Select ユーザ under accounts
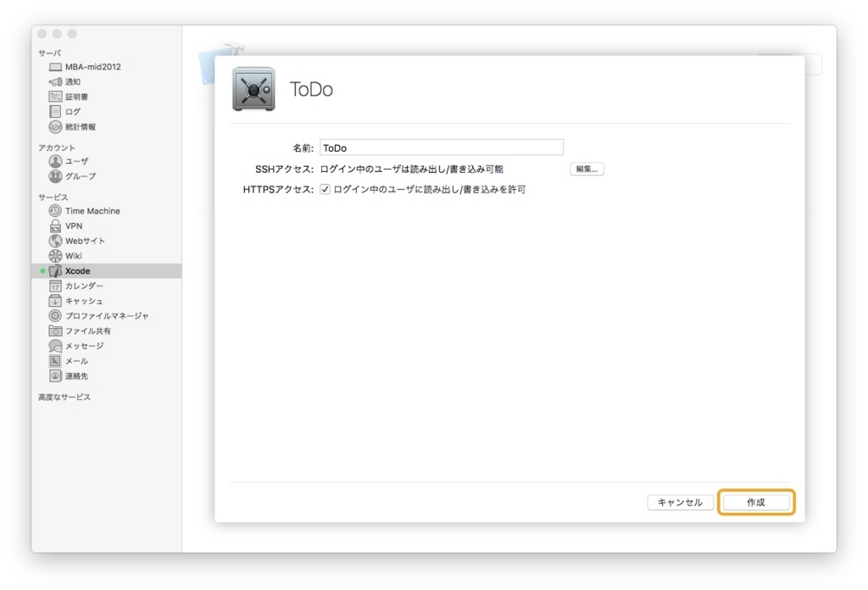This screenshot has height=590, width=868. [x=76, y=161]
